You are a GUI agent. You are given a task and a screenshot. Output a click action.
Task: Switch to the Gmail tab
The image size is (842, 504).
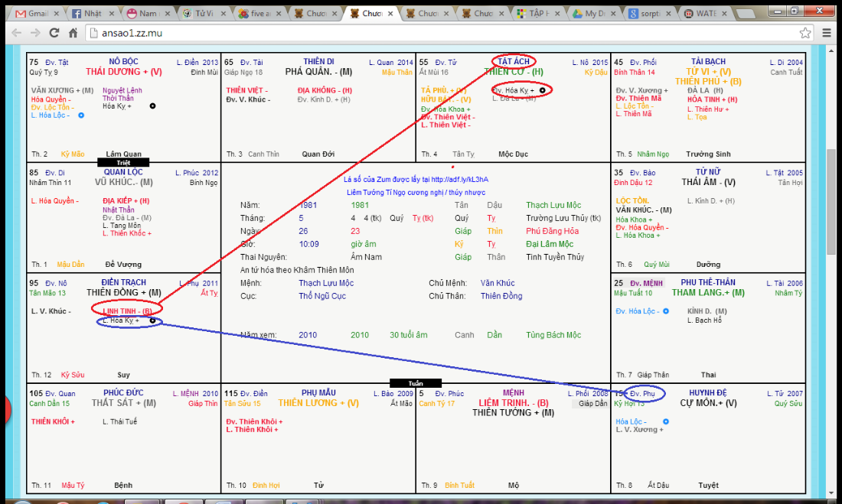tap(33, 14)
